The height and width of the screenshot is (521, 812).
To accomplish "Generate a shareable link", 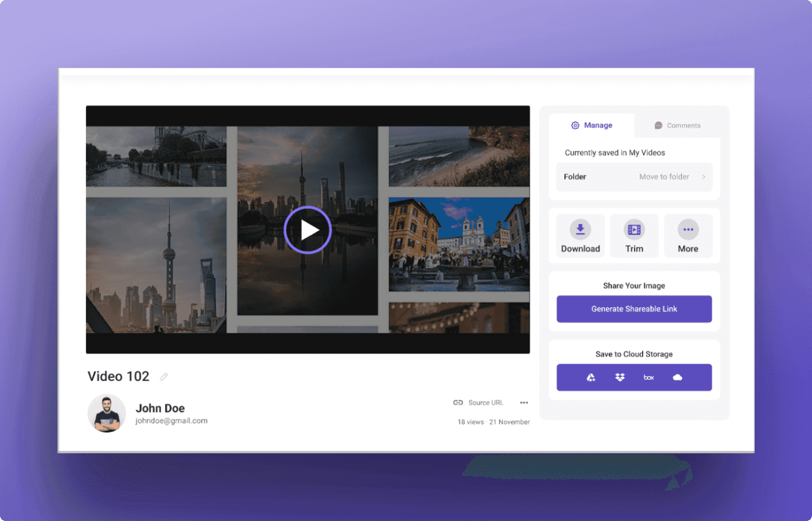I will pos(634,309).
